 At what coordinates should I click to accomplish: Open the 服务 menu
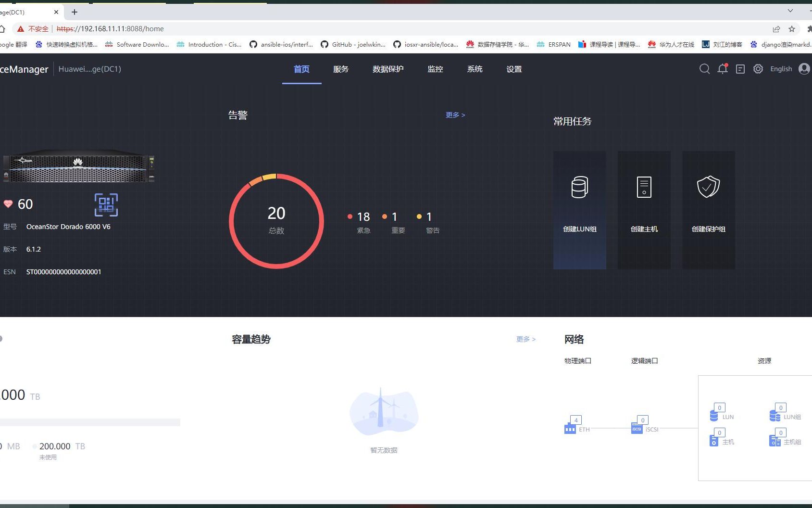point(341,69)
